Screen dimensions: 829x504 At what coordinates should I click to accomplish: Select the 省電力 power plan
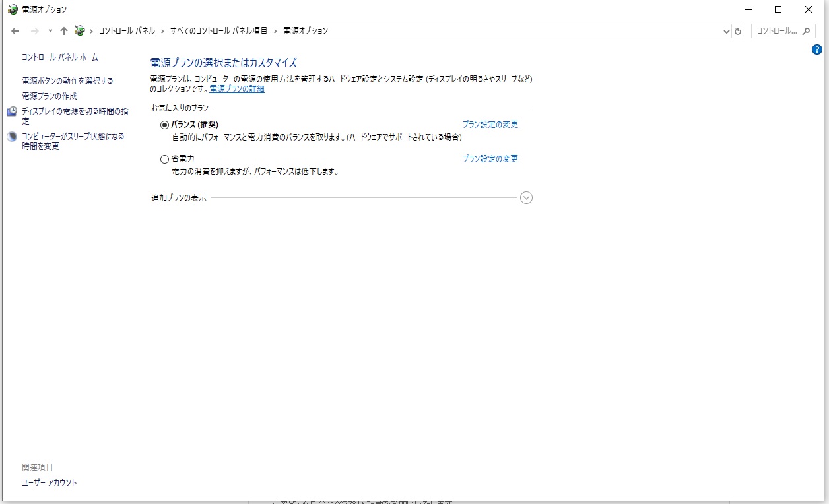coord(164,159)
